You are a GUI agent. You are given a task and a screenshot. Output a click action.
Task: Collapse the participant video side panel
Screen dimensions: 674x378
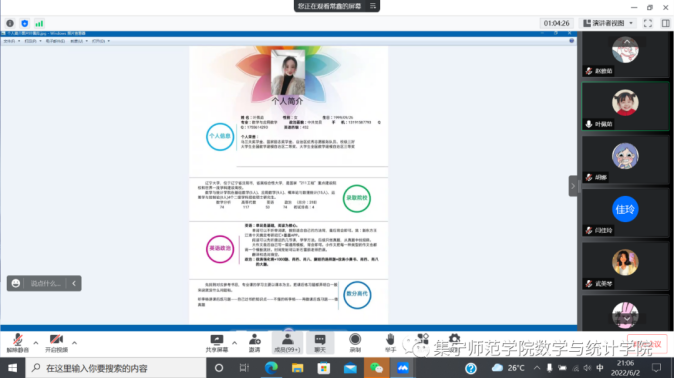tap(573, 186)
